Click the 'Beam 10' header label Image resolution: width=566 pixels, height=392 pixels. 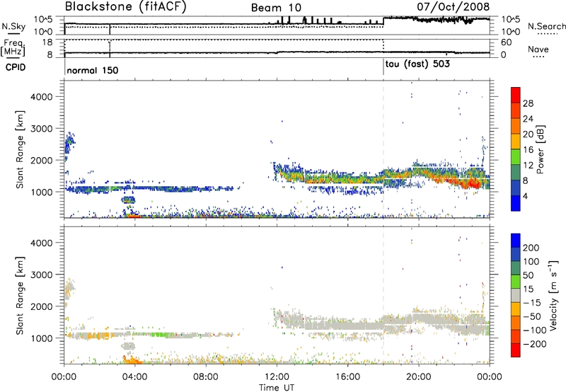click(x=276, y=8)
